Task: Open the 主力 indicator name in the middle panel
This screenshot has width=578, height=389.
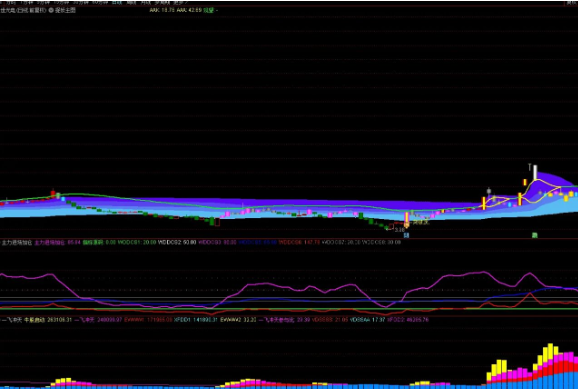Action: (x=17, y=243)
